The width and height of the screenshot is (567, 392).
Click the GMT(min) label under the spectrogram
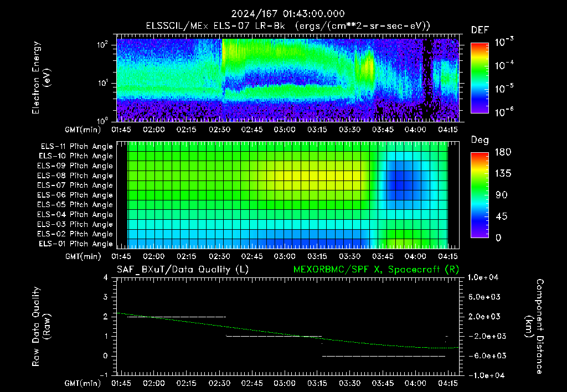pos(83,130)
